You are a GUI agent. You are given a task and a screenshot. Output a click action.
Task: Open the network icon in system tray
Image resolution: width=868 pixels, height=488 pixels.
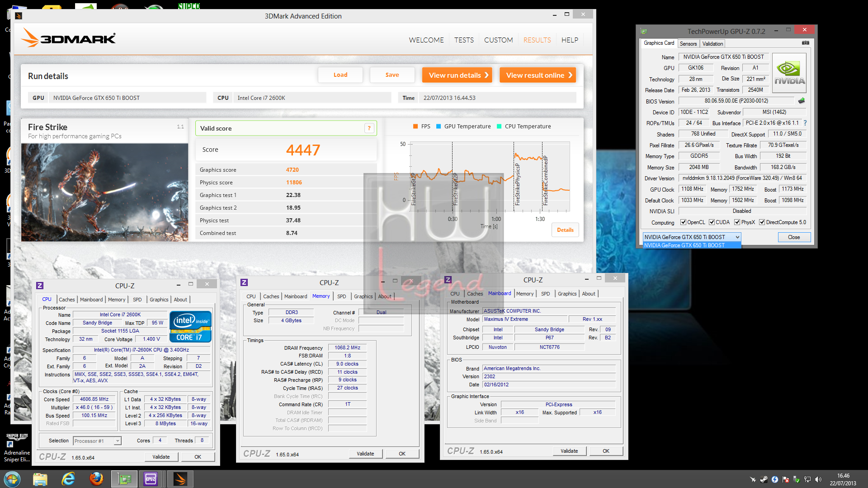coord(807,479)
